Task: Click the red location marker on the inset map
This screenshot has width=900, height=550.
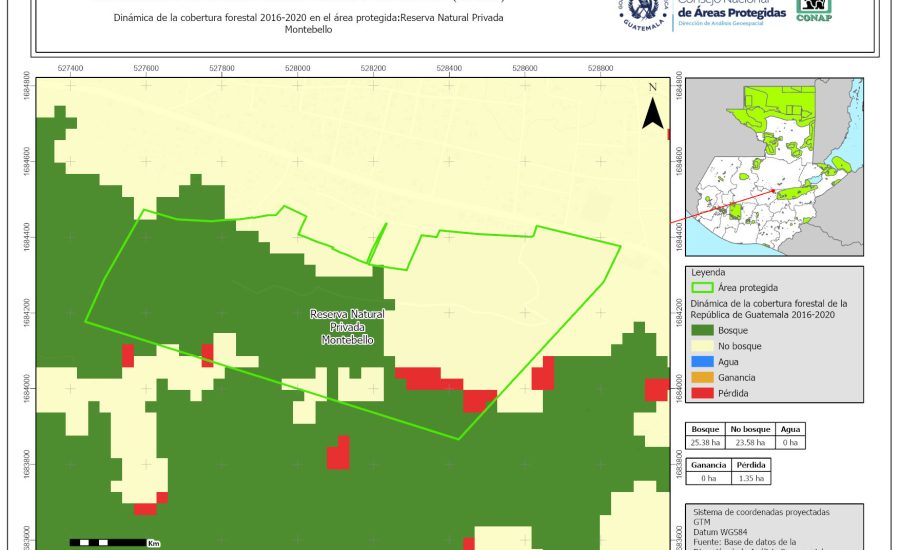Action: pos(775,192)
